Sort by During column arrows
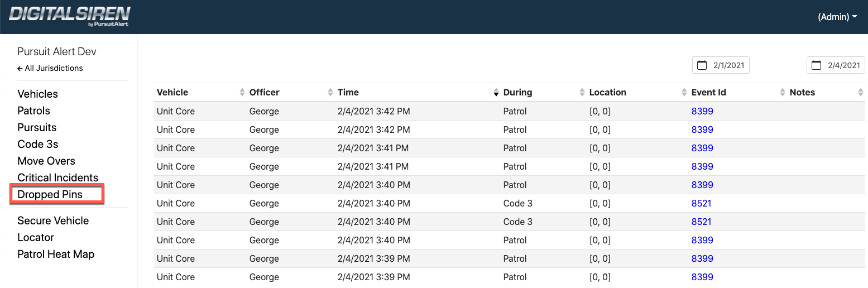 [x=582, y=92]
